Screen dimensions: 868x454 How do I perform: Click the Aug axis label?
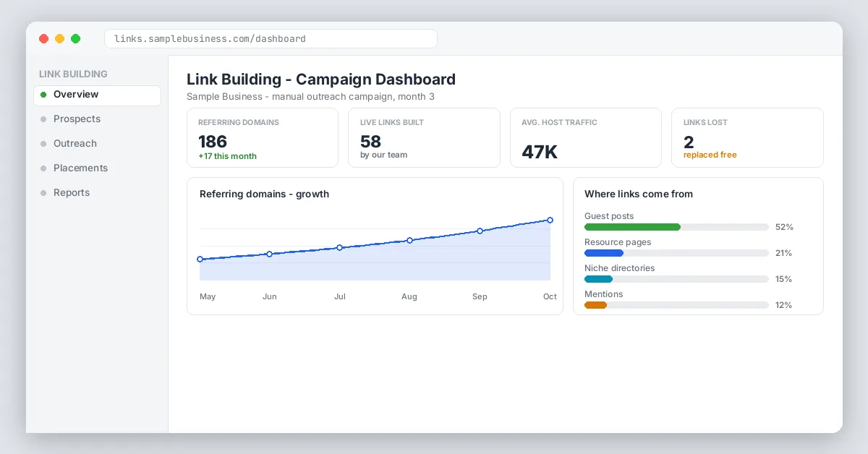click(x=409, y=296)
